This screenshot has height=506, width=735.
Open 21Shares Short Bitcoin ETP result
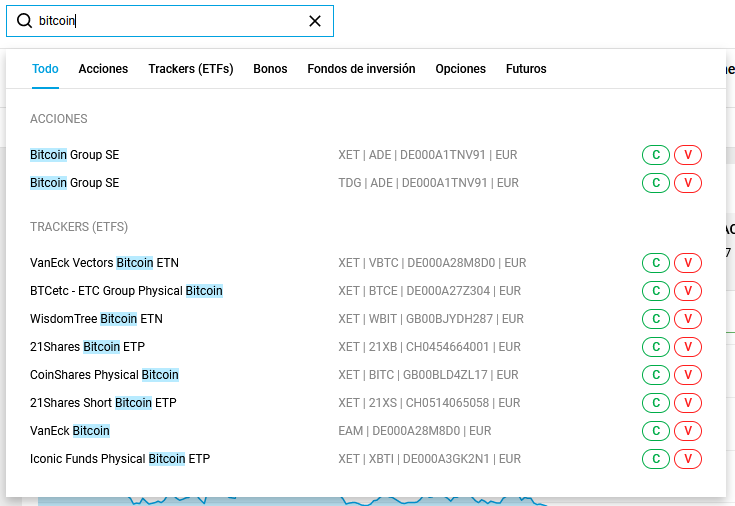[x=103, y=403]
